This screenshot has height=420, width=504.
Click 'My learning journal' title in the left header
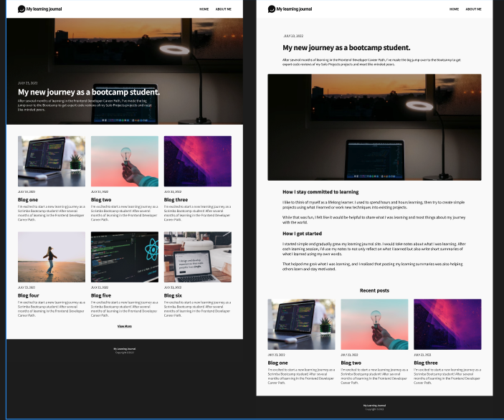coord(44,9)
